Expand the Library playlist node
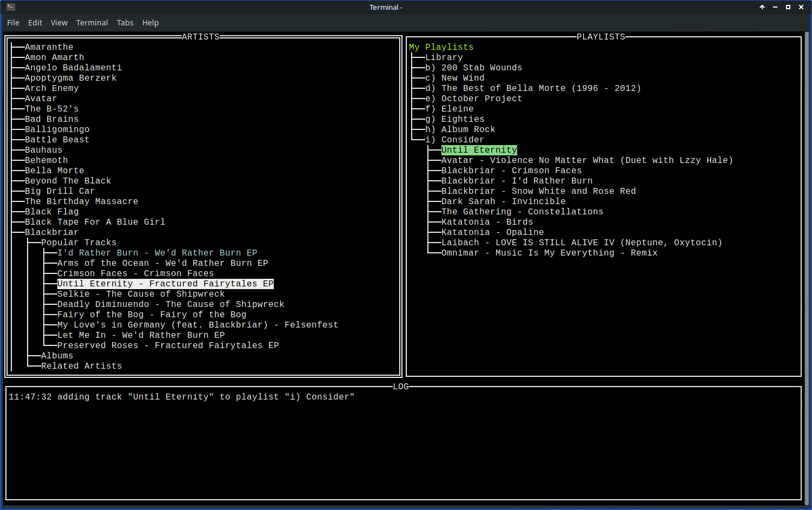 pos(444,57)
